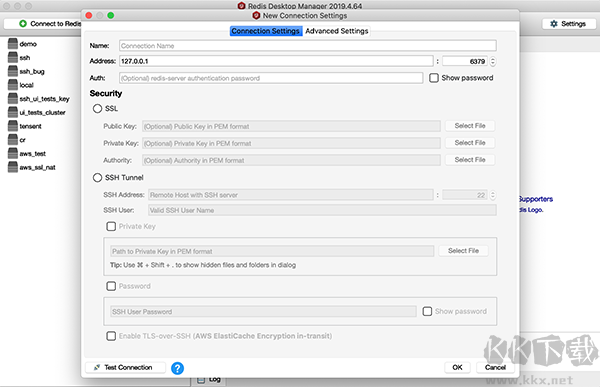Select the aws_ssl_nat connection in sidebar
This screenshot has height=387, width=600.
[x=38, y=167]
